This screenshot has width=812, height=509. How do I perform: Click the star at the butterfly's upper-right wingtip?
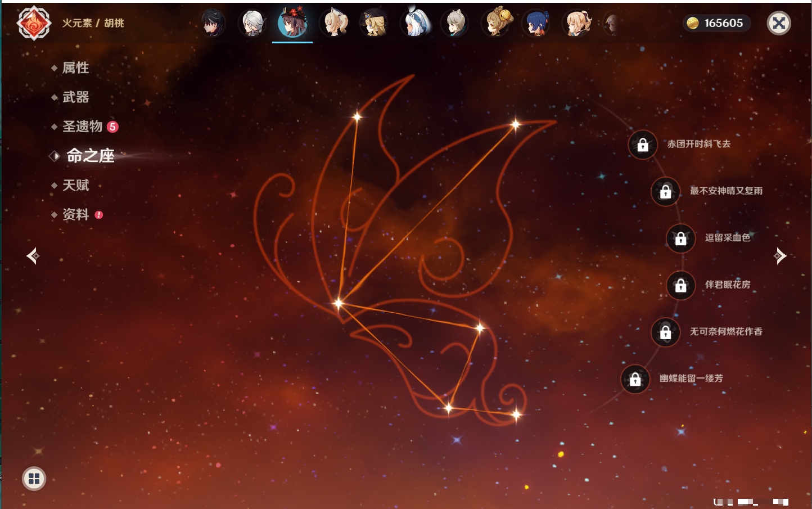click(516, 125)
